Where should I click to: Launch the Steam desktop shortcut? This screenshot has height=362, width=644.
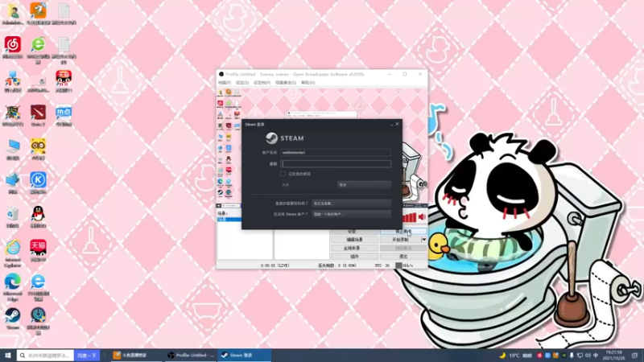13,315
